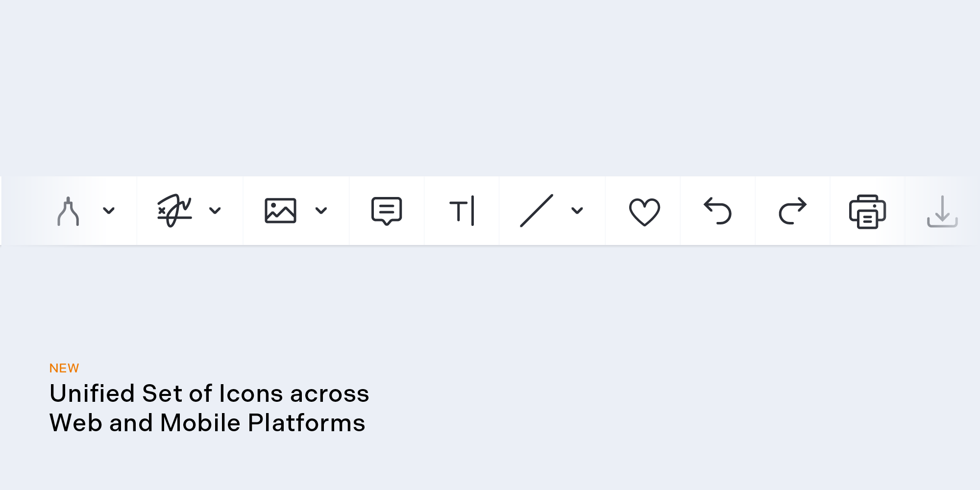Open the signature tool dropdown chevron
980x490 pixels.
point(215,211)
